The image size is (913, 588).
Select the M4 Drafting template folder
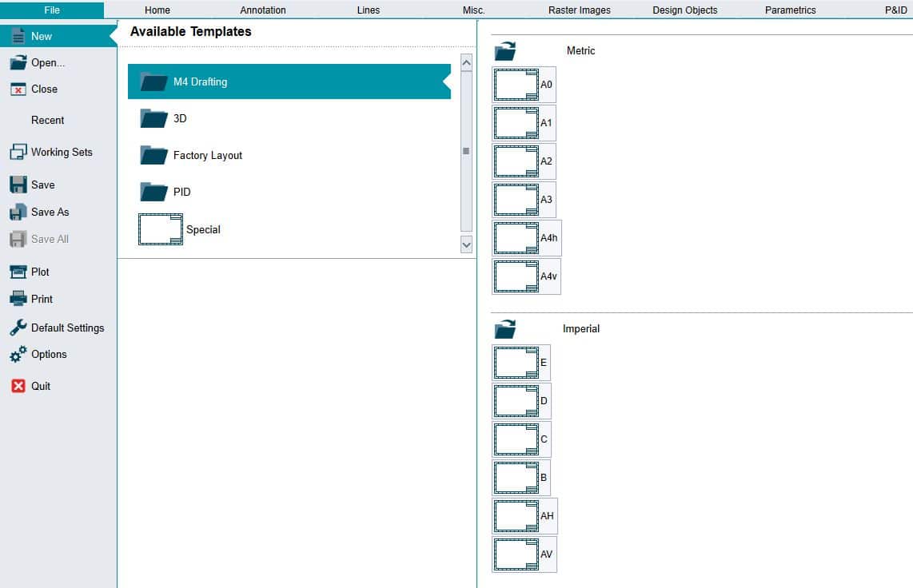[x=199, y=81]
